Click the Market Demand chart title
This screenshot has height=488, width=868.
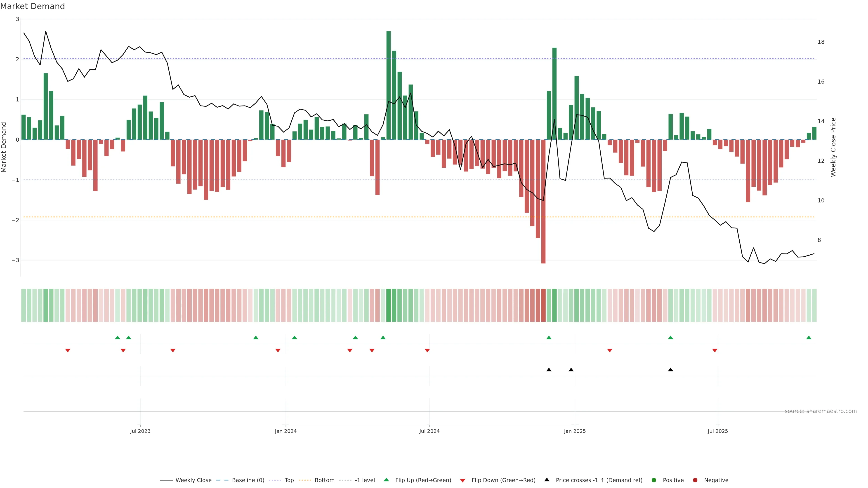[32, 6]
